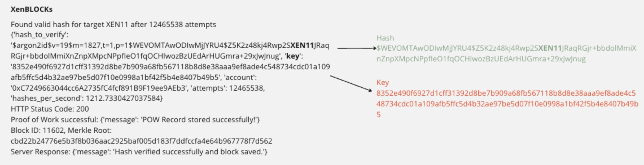Click the arrow pointing to the green Hash
Viewport: 644px width, 165px height.
[357, 48]
